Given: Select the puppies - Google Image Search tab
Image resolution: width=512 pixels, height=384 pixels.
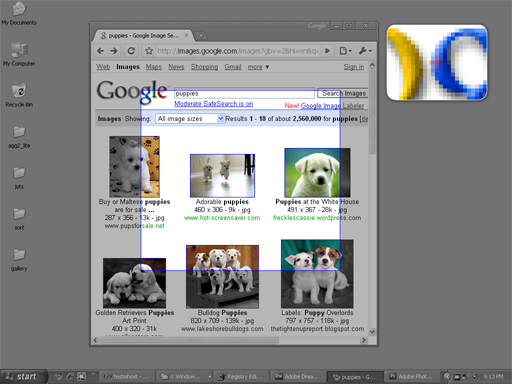Looking at the screenshot, I should pyautogui.click(x=143, y=35).
